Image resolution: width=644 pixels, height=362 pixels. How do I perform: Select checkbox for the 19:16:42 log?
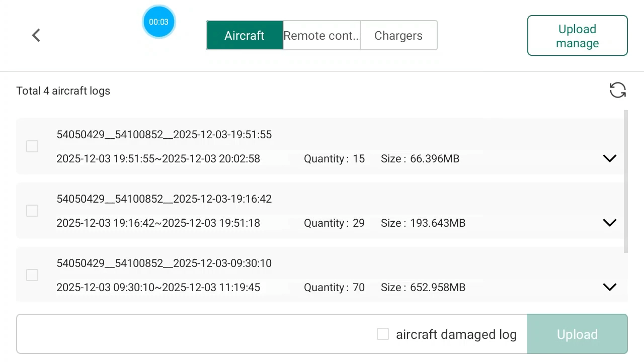pos(32,211)
